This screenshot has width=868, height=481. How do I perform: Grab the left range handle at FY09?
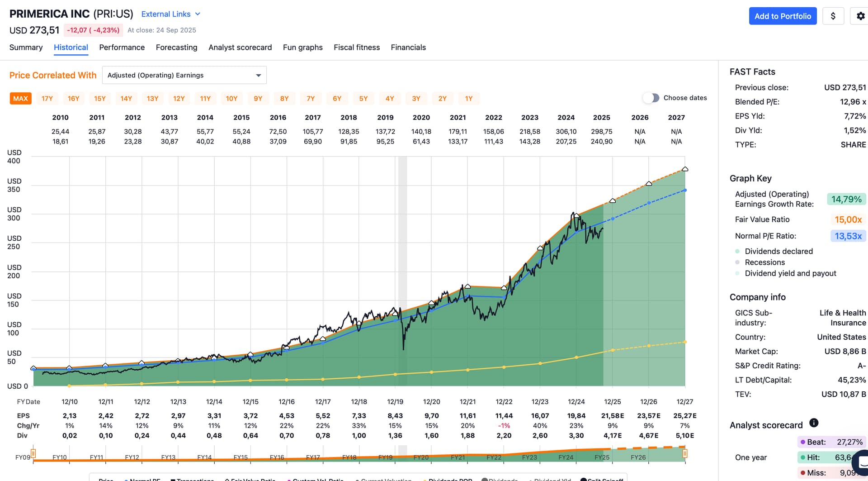pyautogui.click(x=33, y=453)
